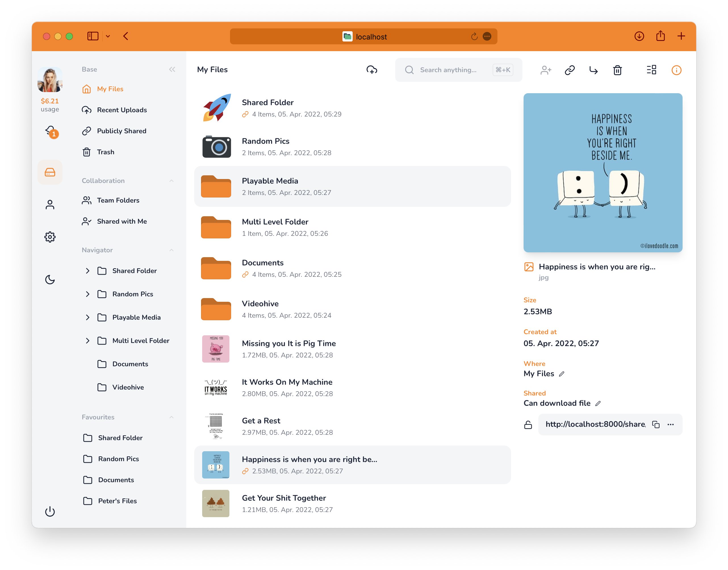Open the localhost share URL
Viewport: 728px width, 570px height.
point(596,424)
